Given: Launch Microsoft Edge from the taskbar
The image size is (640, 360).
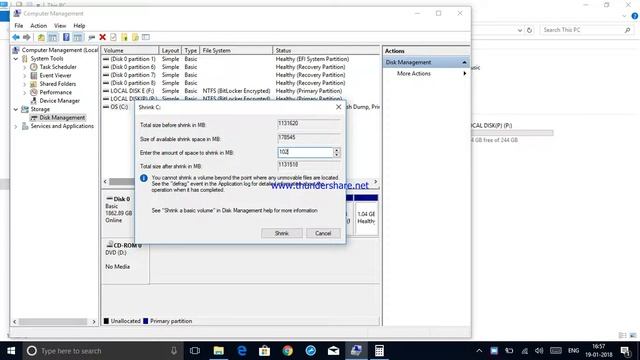Looking at the screenshot, I should click(242, 351).
